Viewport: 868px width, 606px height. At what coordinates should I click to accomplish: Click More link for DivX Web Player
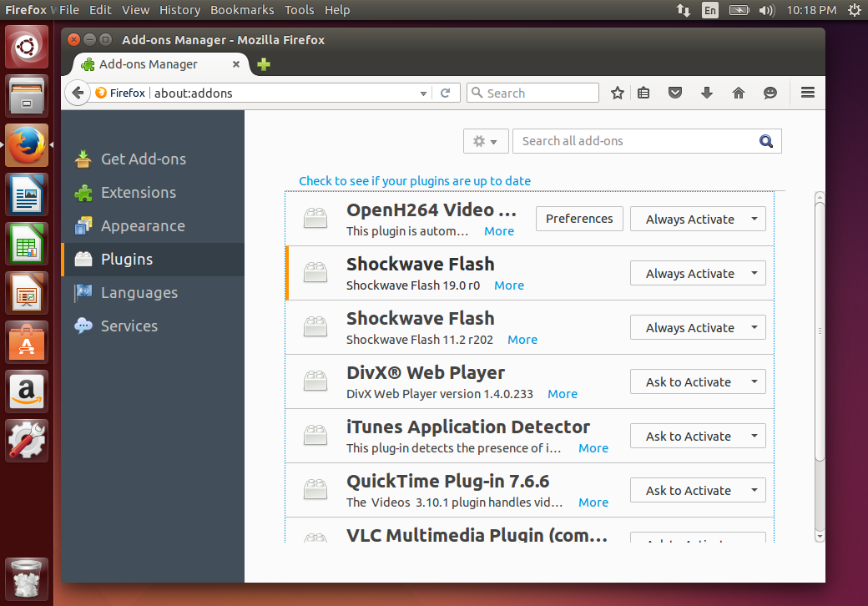coord(563,394)
